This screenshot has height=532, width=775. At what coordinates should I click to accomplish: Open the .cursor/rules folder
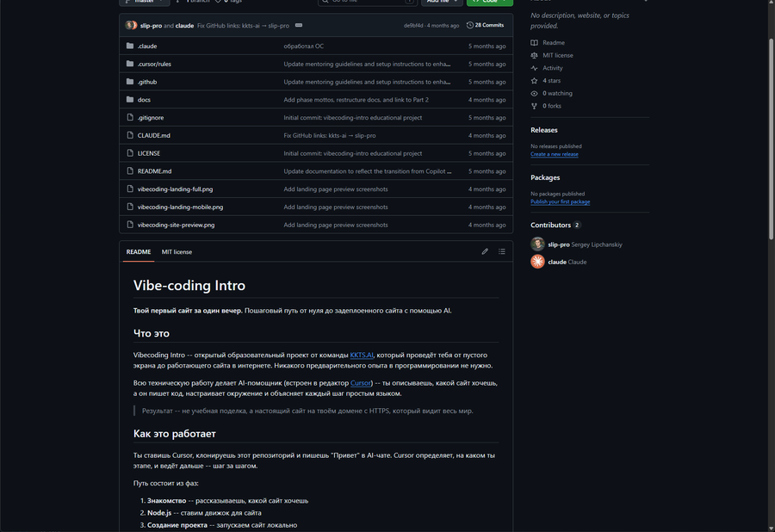click(x=154, y=64)
